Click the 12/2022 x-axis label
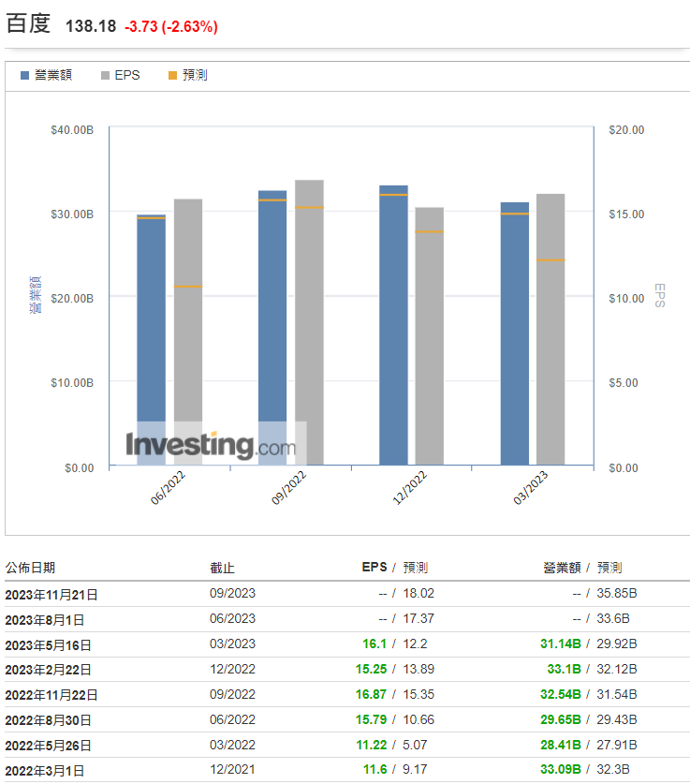The image size is (690, 784). pyautogui.click(x=406, y=488)
